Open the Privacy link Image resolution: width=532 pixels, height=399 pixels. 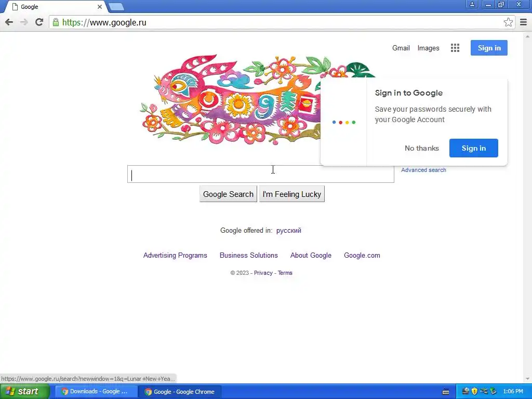pos(263,273)
